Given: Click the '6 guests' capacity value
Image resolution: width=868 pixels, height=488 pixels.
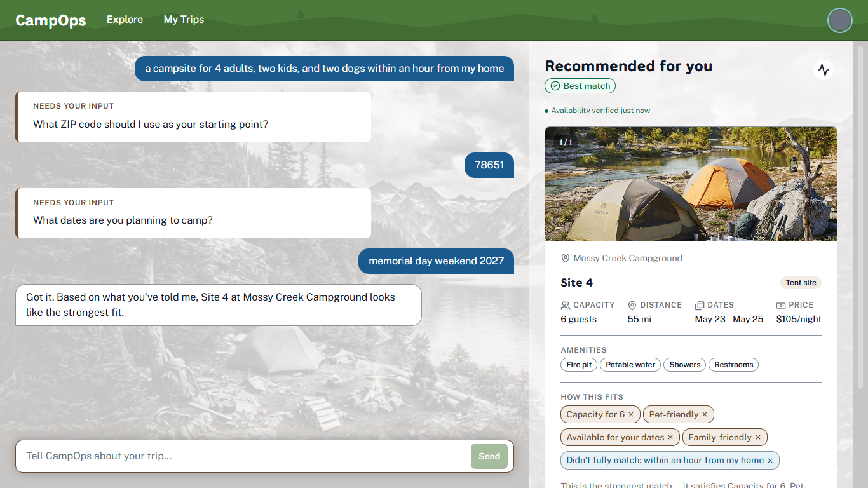Looking at the screenshot, I should [x=578, y=319].
